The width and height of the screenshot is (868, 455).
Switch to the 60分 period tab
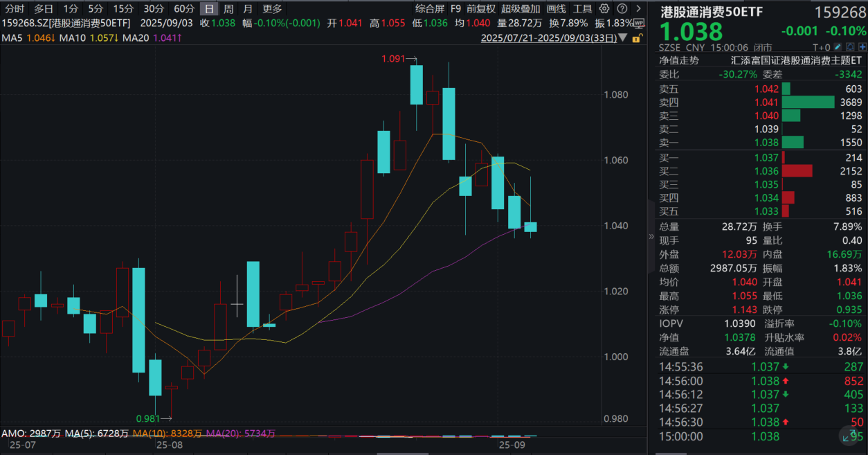pyautogui.click(x=184, y=9)
